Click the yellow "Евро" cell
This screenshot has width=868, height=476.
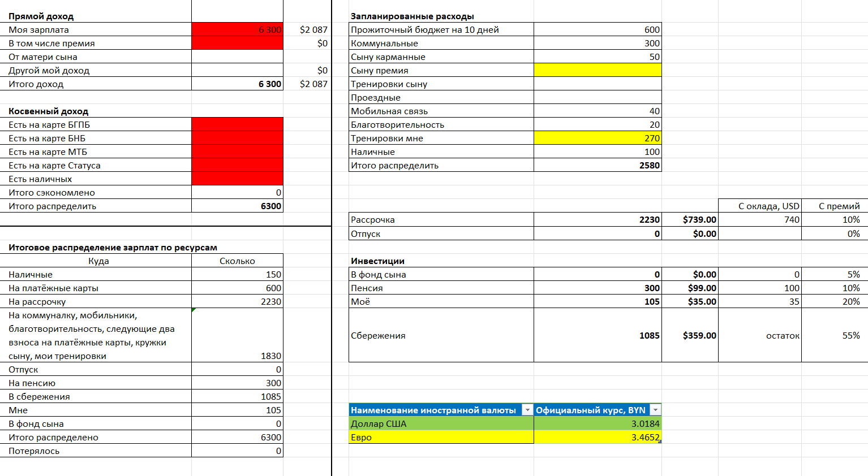[441, 437]
